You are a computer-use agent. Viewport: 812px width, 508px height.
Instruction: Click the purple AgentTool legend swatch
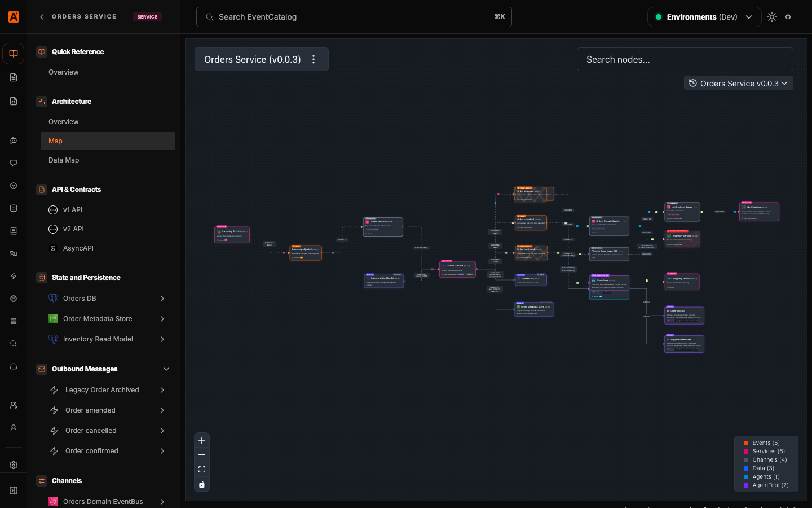point(746,485)
